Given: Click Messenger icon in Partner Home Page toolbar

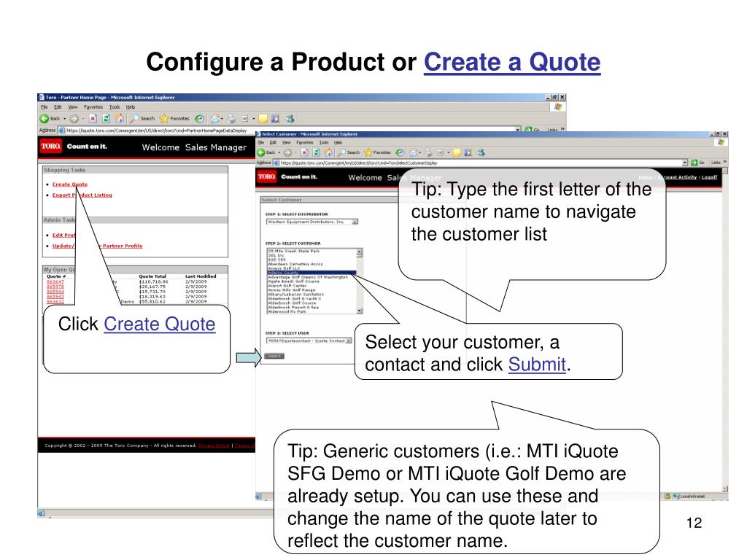Looking at the screenshot, I should [290, 119].
